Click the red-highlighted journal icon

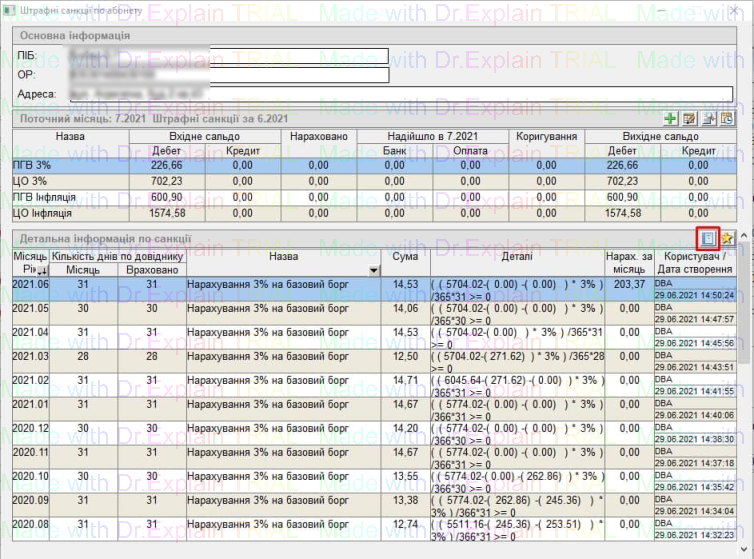[708, 238]
